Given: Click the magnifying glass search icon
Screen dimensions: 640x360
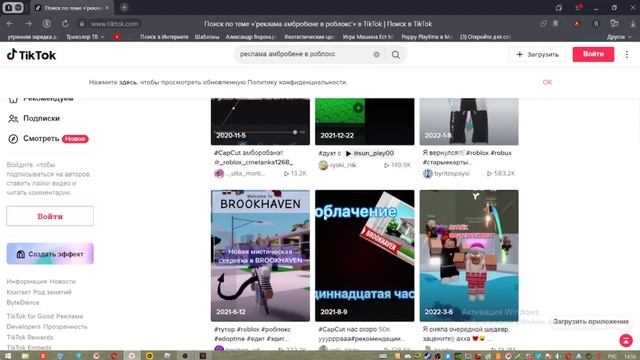Looking at the screenshot, I should (396, 55).
